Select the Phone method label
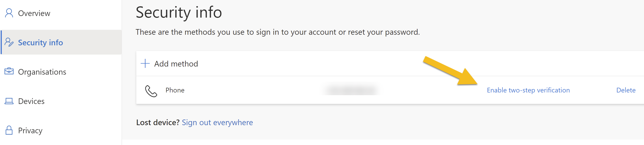Image resolution: width=644 pixels, height=145 pixels. (x=175, y=90)
